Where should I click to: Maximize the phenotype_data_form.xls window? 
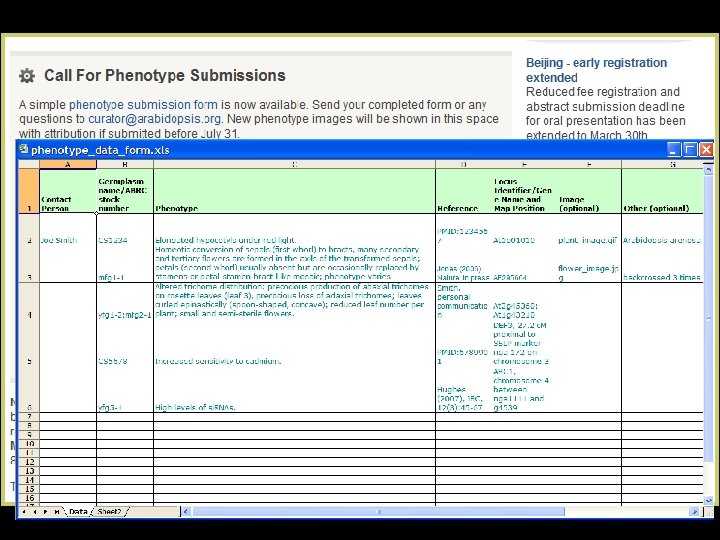(690, 150)
